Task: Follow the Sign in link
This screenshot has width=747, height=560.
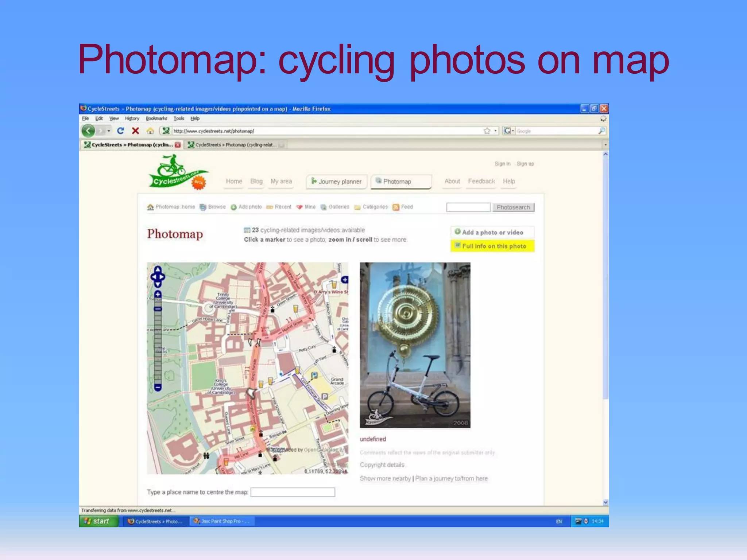Action: [x=502, y=164]
